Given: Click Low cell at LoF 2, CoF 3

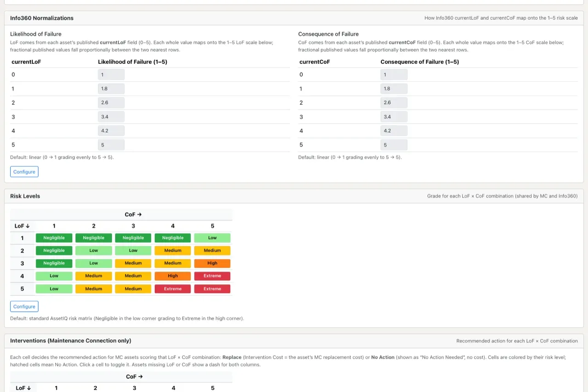Looking at the screenshot, I should [133, 250].
